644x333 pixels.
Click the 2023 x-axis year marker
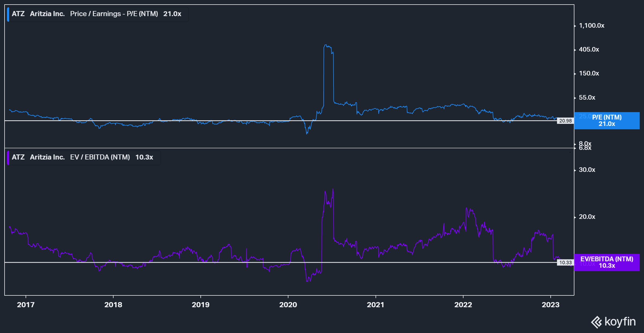click(x=550, y=305)
